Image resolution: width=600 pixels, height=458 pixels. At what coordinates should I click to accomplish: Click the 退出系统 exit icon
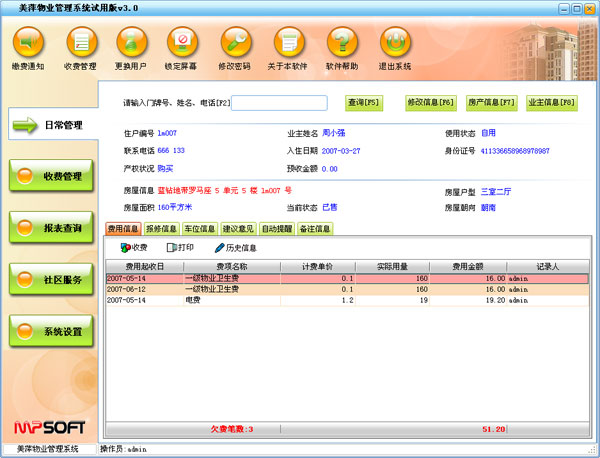[396, 45]
